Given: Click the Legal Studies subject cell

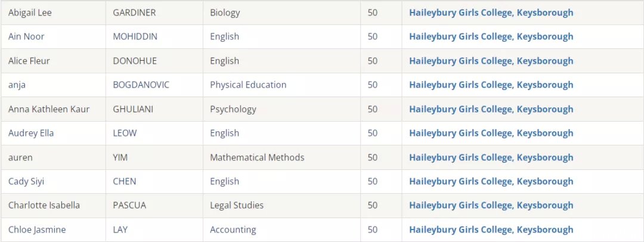Looking at the screenshot, I should click(281, 206).
